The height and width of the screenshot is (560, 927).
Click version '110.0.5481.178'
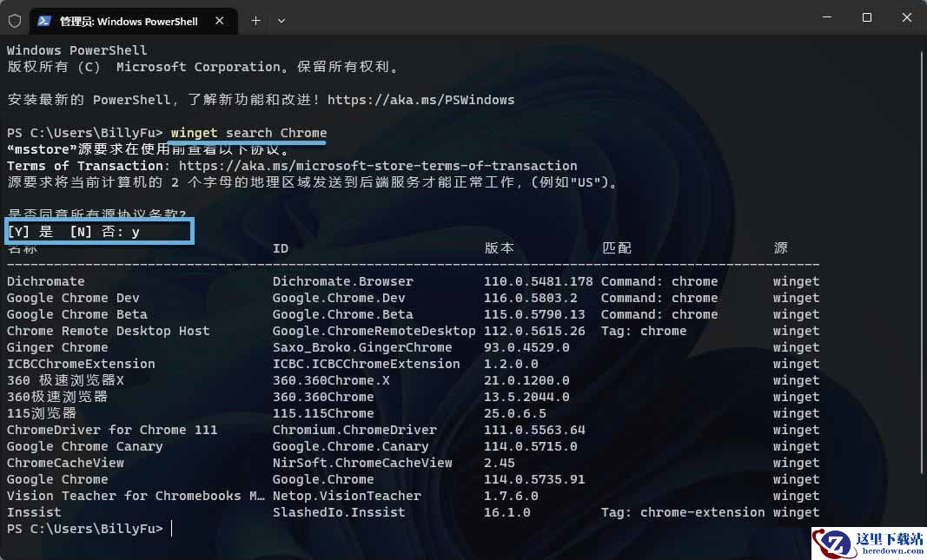click(x=538, y=282)
